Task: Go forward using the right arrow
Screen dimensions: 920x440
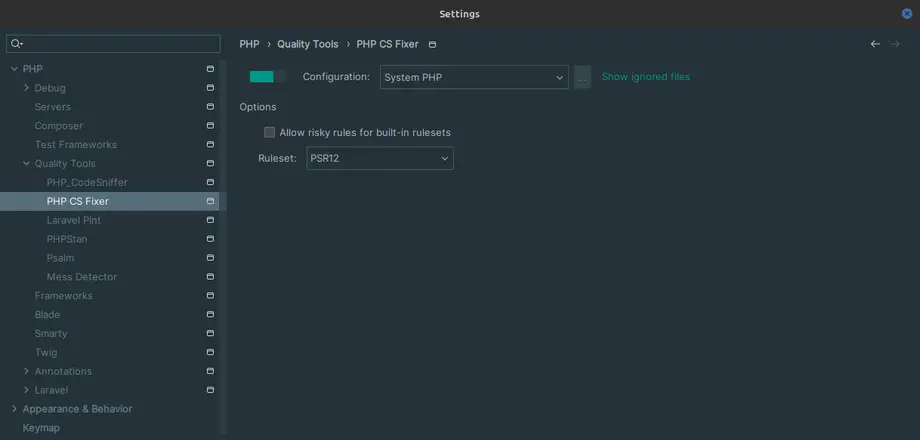Action: click(x=895, y=44)
